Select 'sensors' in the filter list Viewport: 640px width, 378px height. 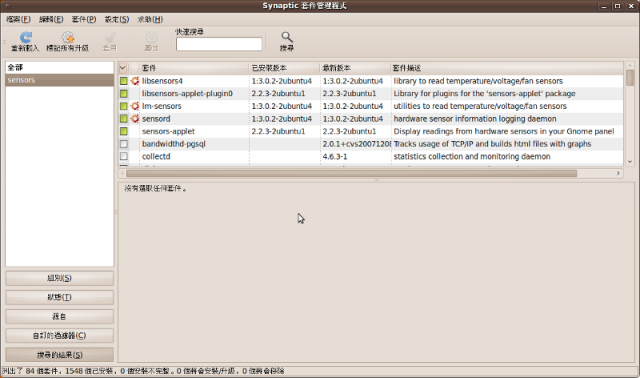point(60,80)
